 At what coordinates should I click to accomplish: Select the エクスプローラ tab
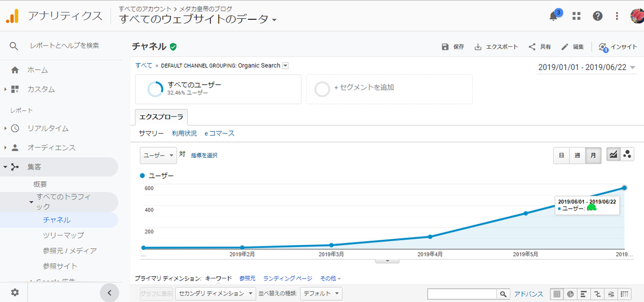[162, 116]
